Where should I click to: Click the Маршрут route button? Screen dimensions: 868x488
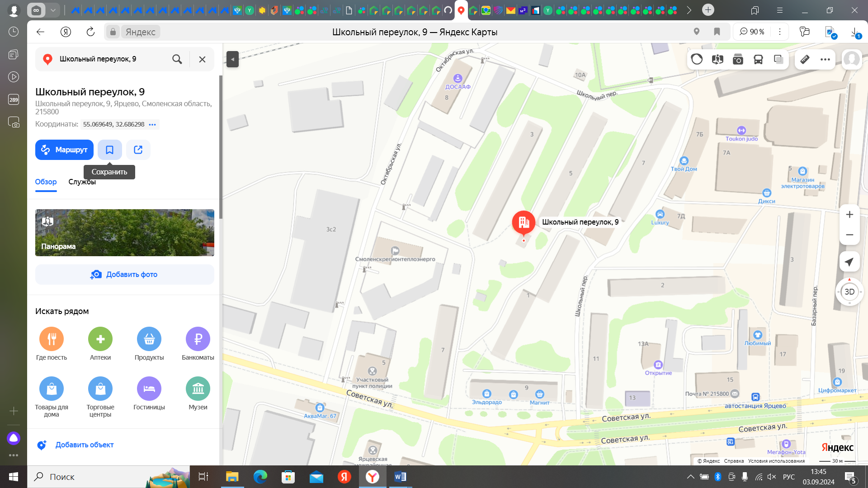pyautogui.click(x=64, y=150)
